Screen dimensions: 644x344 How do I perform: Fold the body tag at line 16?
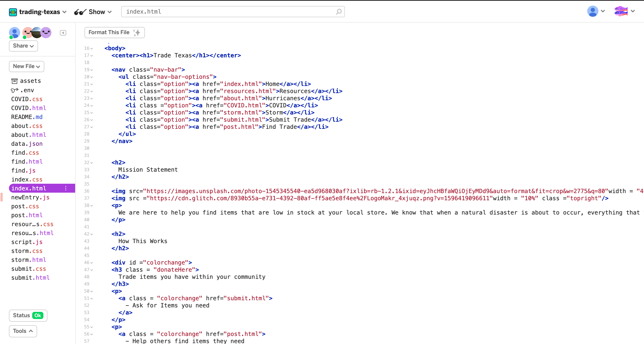pos(92,48)
